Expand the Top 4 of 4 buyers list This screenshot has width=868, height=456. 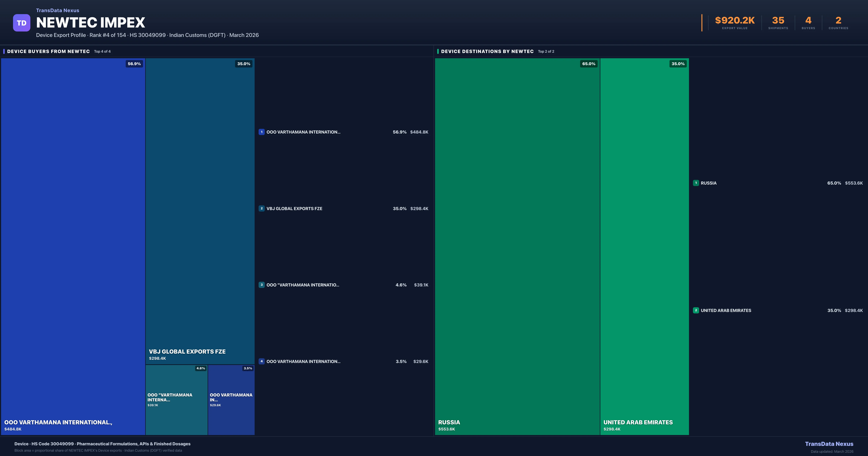pyautogui.click(x=102, y=51)
